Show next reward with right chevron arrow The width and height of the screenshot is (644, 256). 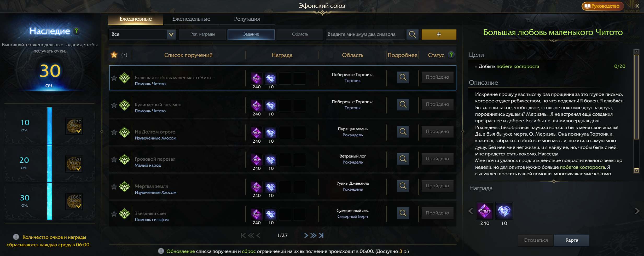coord(637,211)
